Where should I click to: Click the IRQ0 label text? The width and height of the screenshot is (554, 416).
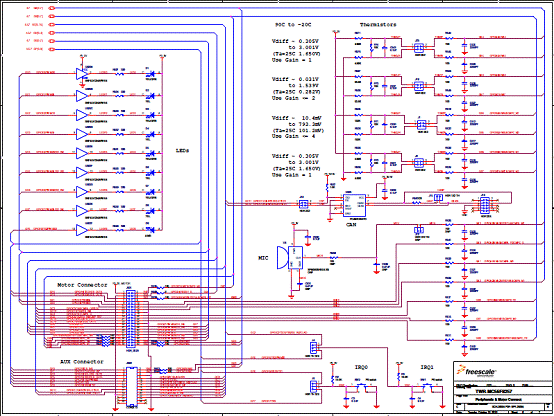tap(361, 368)
